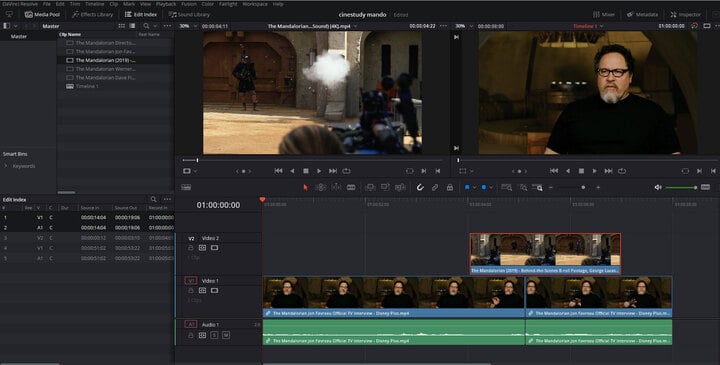Open the Sound Library panel
720x365 pixels.
coord(189,14)
